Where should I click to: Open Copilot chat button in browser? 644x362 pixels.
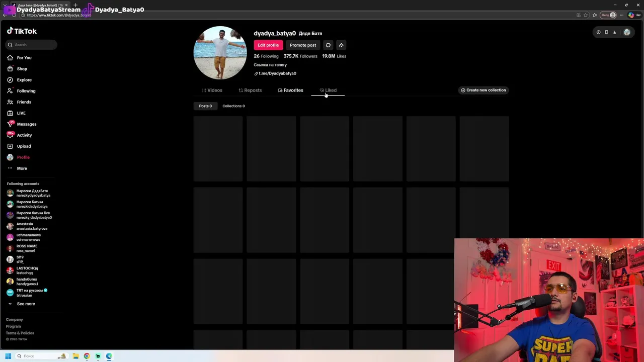tap(634, 15)
